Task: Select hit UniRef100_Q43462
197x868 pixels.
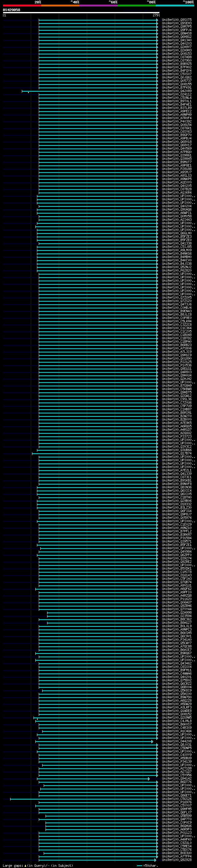Action: (176, 664)
